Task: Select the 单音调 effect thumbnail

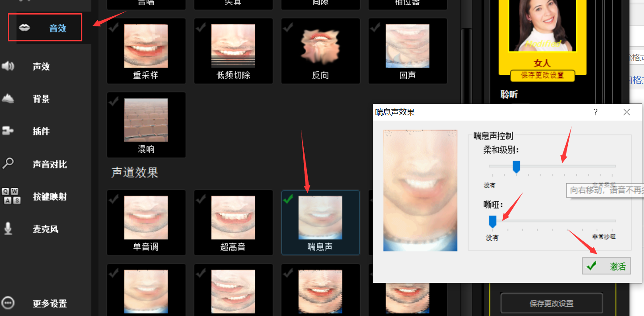Action: [146, 217]
